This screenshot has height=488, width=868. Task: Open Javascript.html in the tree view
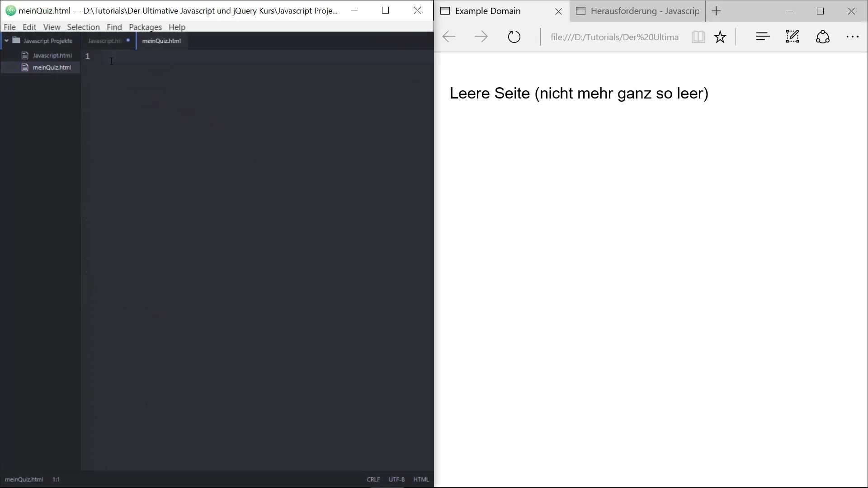[x=52, y=56]
